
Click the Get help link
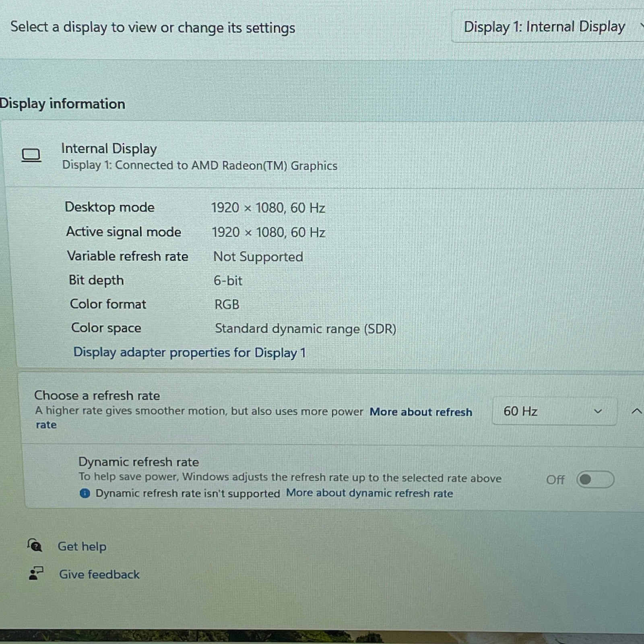tap(82, 547)
